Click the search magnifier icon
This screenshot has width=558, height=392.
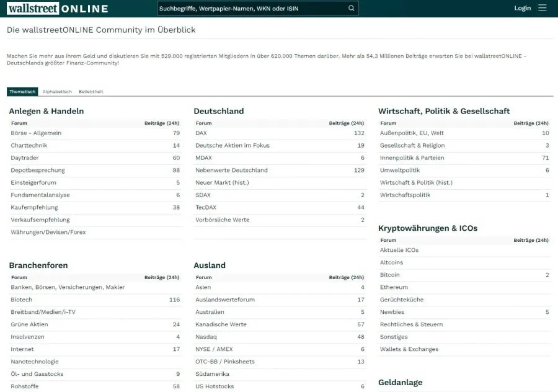352,8
